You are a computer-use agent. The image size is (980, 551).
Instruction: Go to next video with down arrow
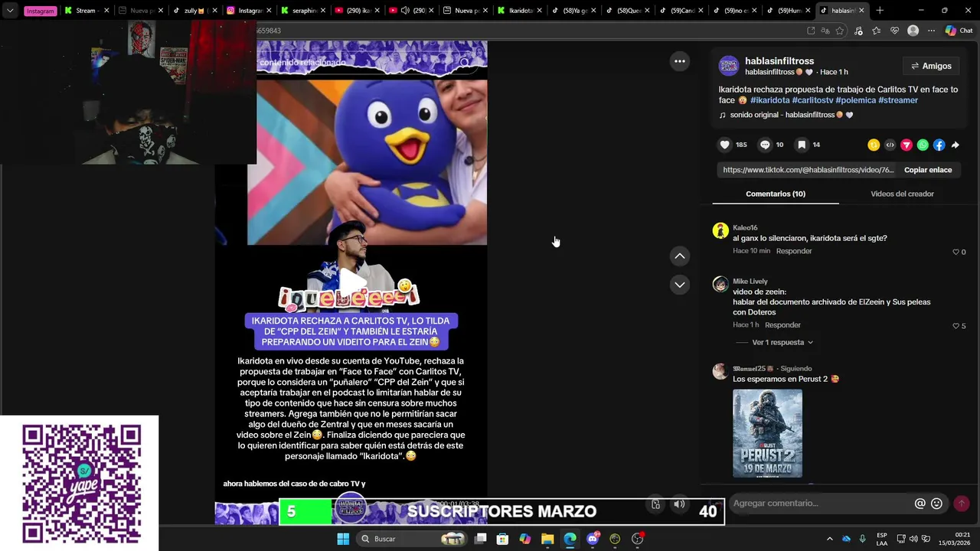click(680, 285)
